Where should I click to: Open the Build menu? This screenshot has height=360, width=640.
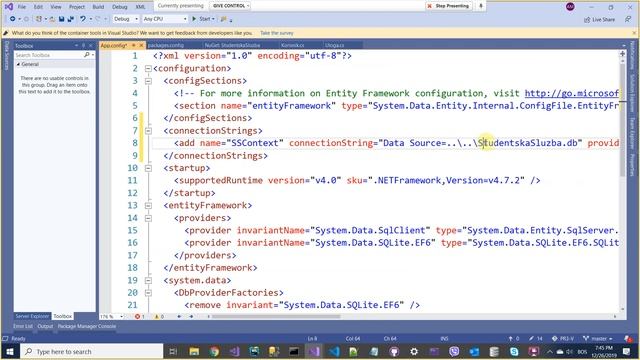click(x=98, y=7)
